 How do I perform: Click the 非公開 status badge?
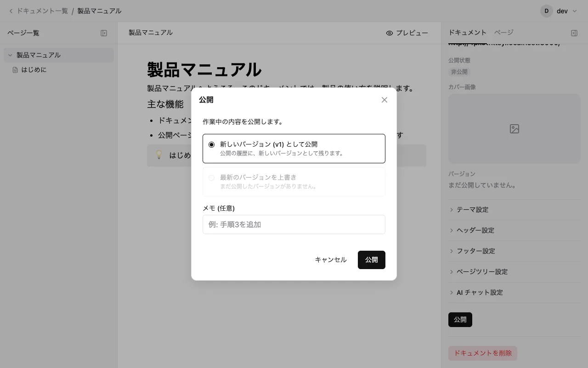coord(459,72)
